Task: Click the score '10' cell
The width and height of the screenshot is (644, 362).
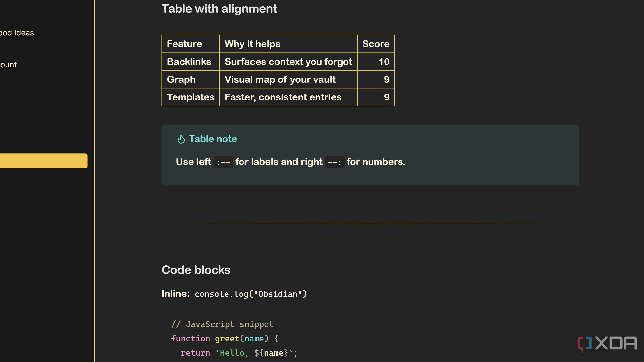Action: [x=376, y=62]
